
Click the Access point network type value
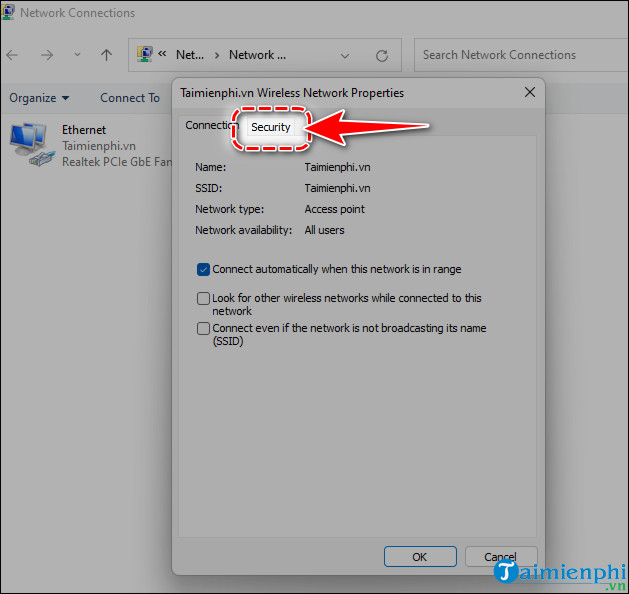[x=334, y=209]
